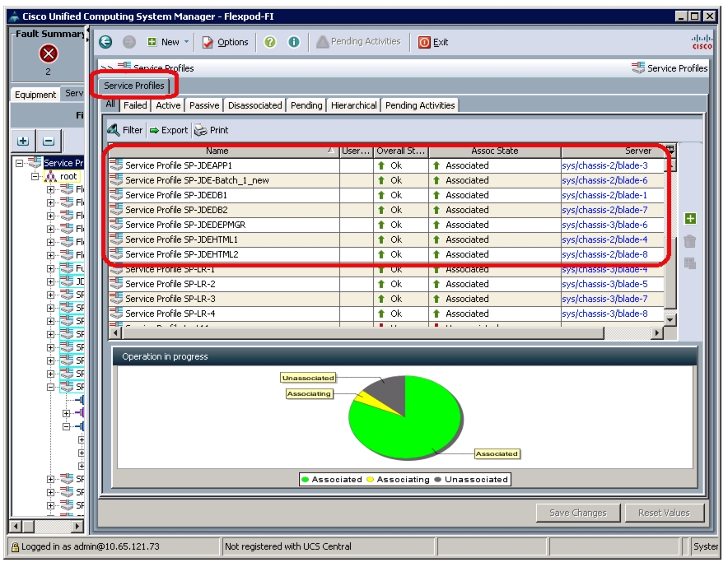Expand all nodes with the plus button
Screen dimensions: 728x567
pyautogui.click(x=23, y=141)
